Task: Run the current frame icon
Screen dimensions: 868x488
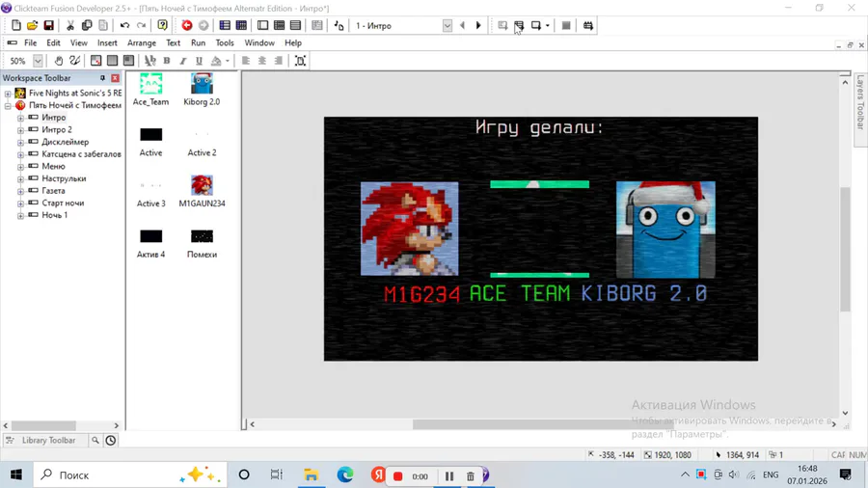Action: point(535,25)
